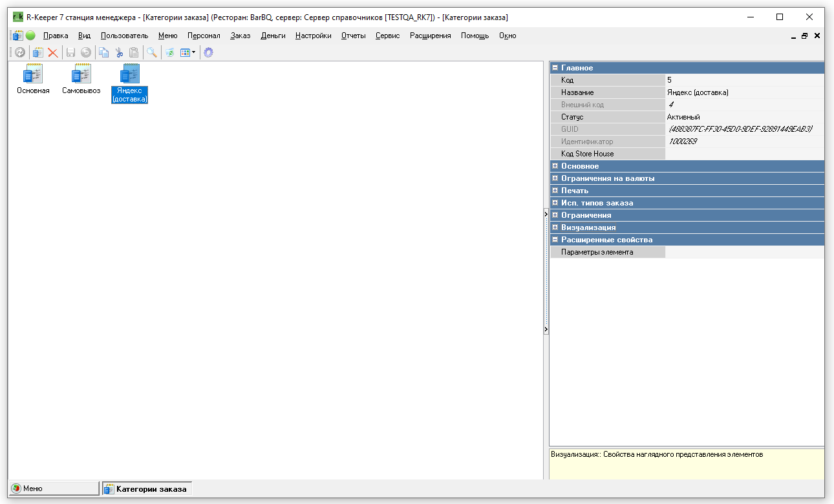Expand the Исп. типов заказа section

coord(555,203)
